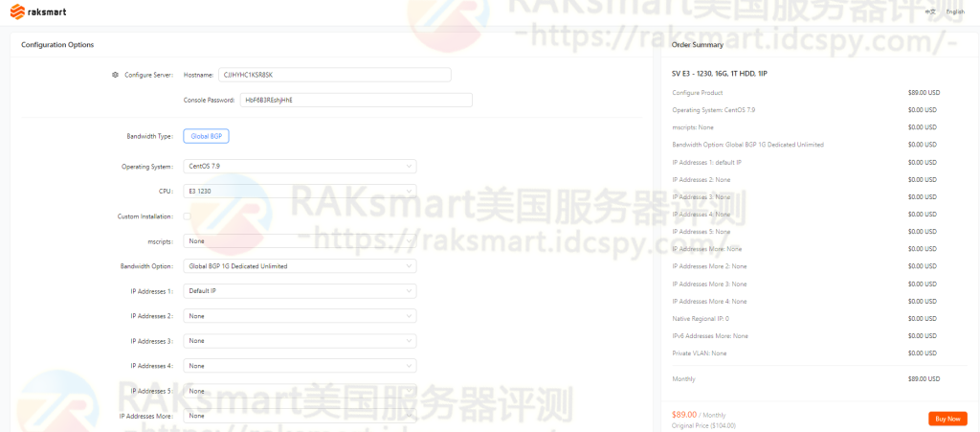Viewport: 980px width, 432px height.
Task: Click the Bandwidth Type label
Action: [x=149, y=136]
